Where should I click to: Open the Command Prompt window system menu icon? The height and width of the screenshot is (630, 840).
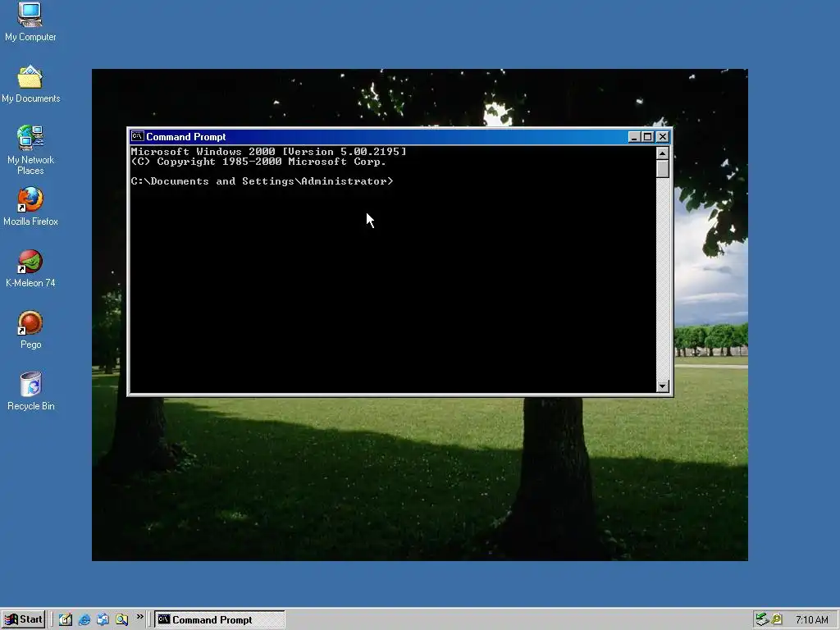pyautogui.click(x=138, y=137)
